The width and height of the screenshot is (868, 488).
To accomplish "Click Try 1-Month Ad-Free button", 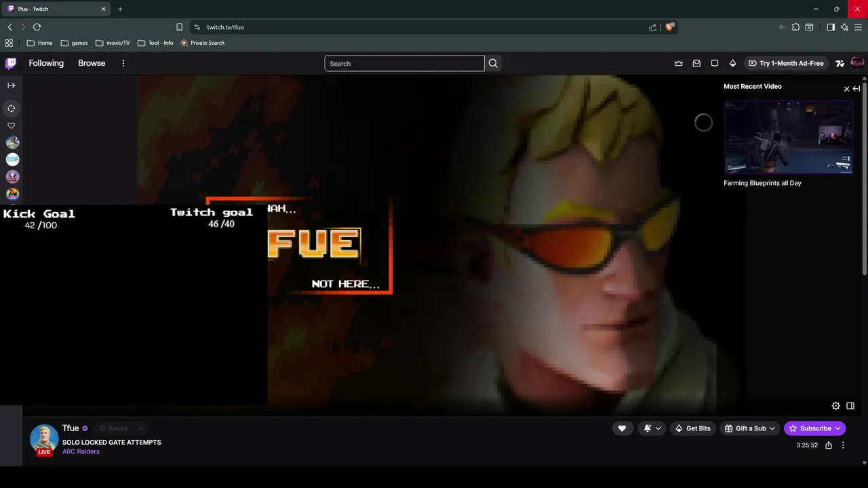I will [786, 63].
